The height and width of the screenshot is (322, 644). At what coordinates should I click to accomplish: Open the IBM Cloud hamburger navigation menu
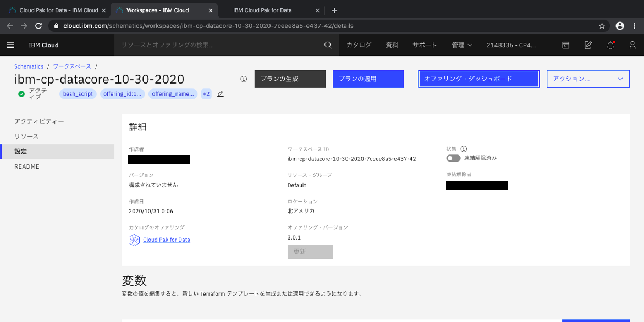coord(10,45)
